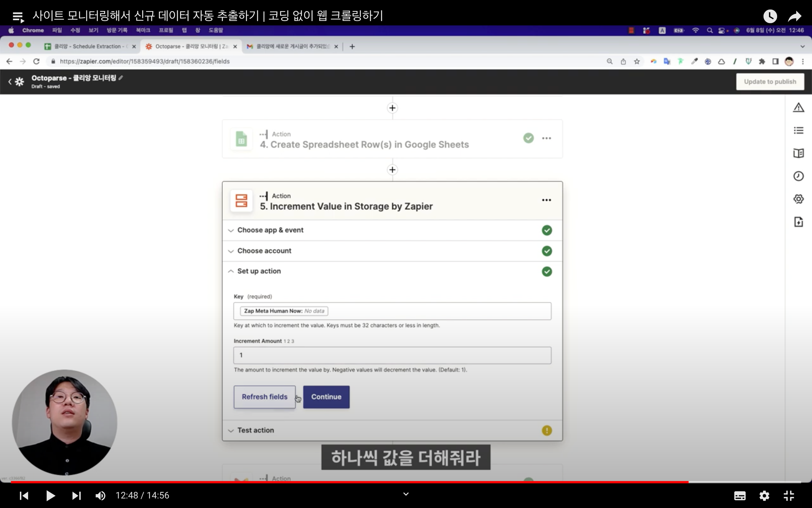Image resolution: width=812 pixels, height=508 pixels.
Task: Click Storage by Zapier app icon
Action: point(241,201)
